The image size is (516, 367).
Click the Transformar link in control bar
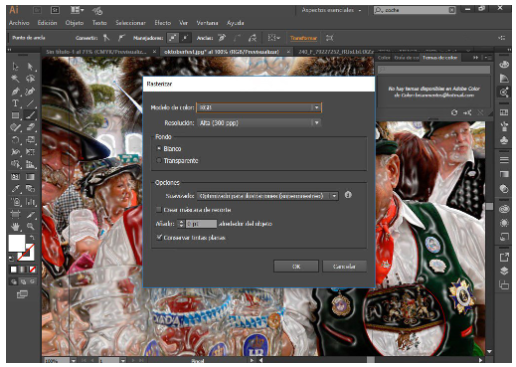[303, 38]
